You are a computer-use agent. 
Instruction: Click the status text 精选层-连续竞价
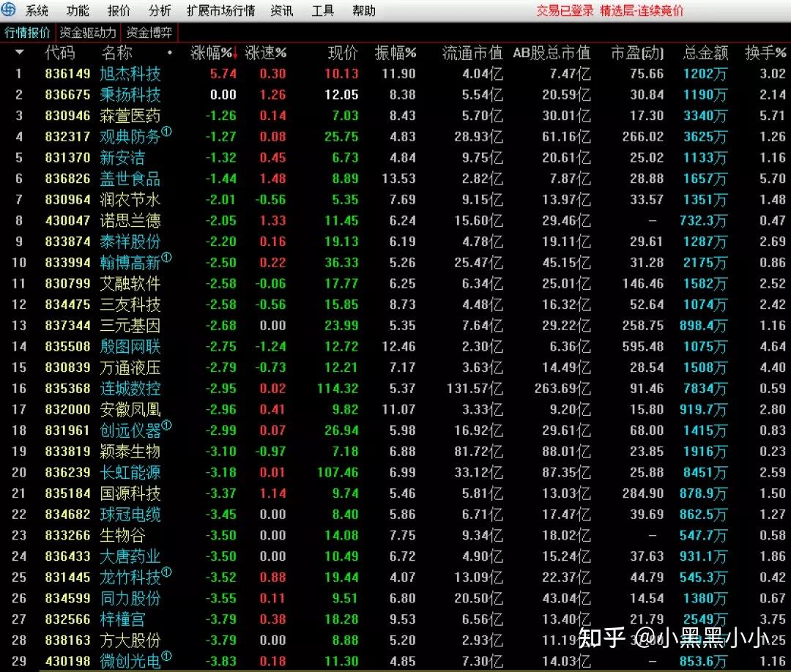tap(642, 10)
